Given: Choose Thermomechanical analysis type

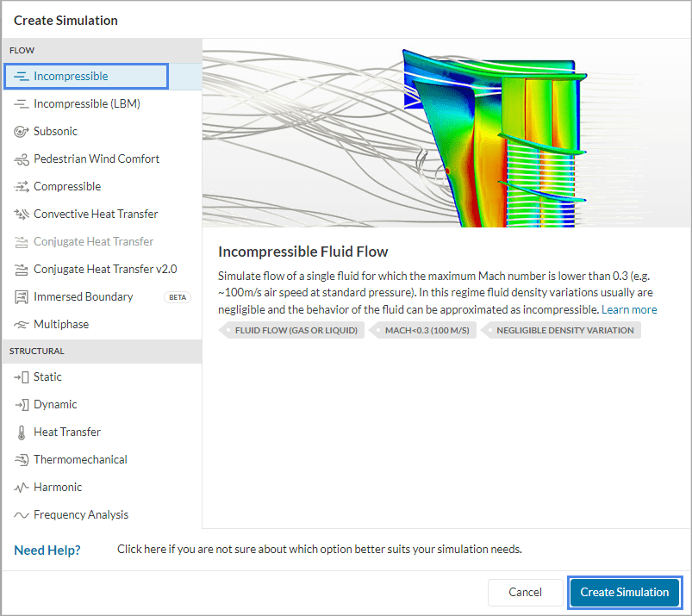Looking at the screenshot, I should click(x=80, y=460).
